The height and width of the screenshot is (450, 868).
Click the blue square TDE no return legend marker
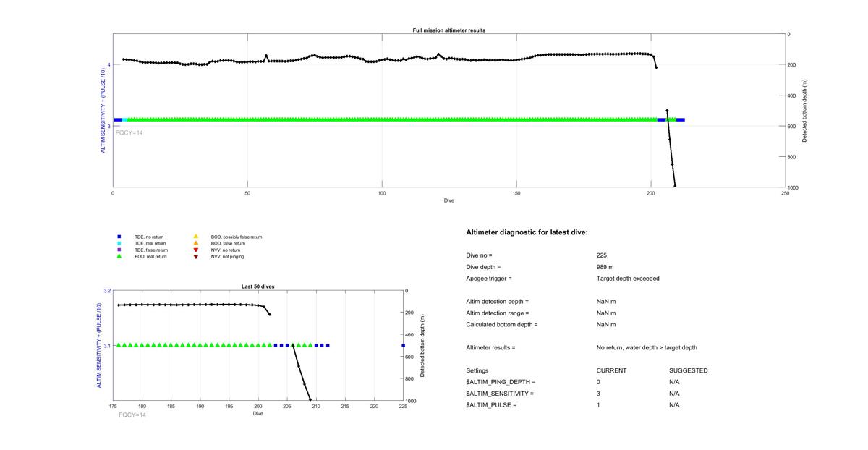tap(118, 237)
